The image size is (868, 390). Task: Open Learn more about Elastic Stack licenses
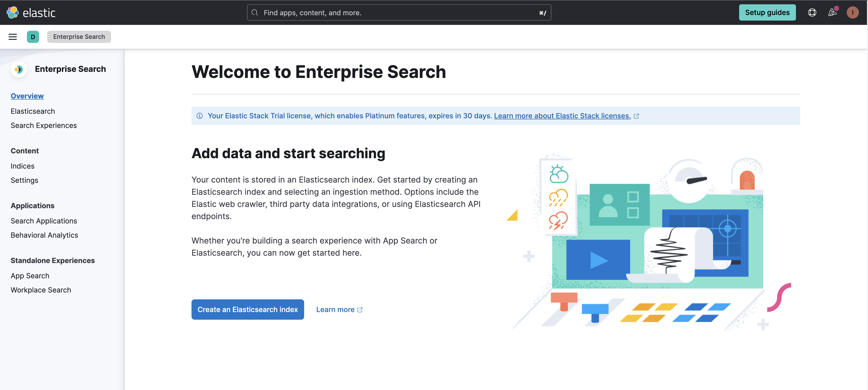tap(562, 116)
